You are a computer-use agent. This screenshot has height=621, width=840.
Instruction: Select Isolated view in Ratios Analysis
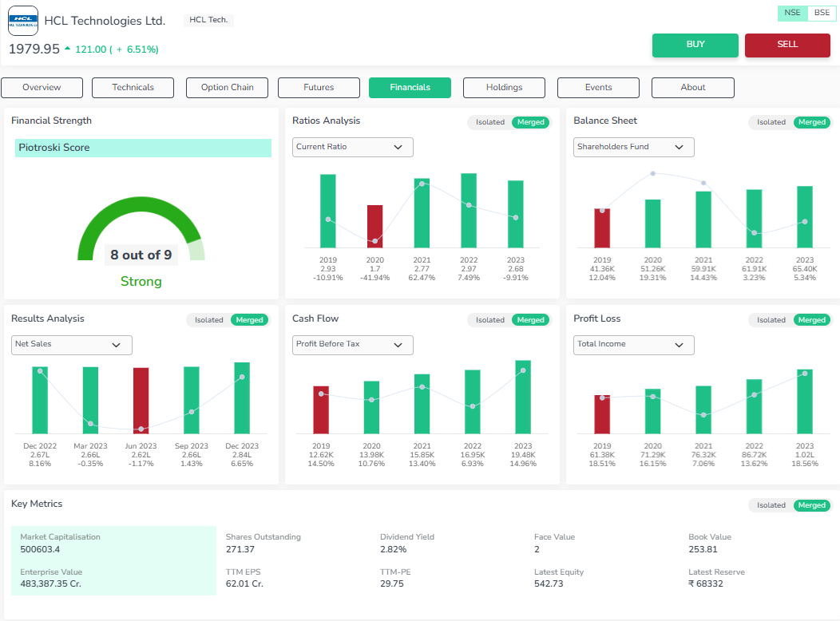point(490,122)
